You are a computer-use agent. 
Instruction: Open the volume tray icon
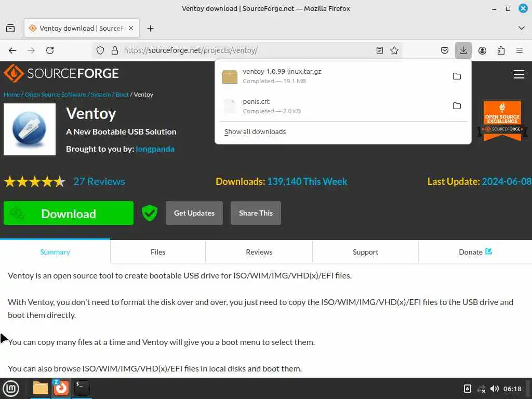coord(495,389)
